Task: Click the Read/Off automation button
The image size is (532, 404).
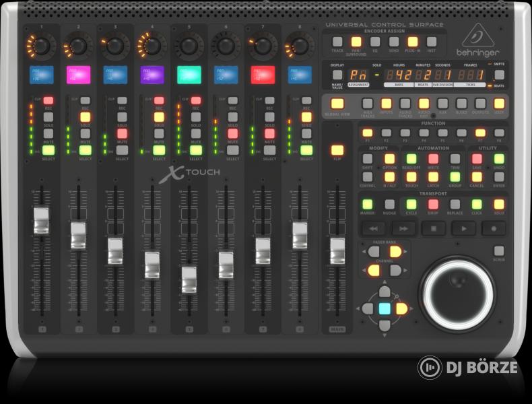Action: click(411, 159)
